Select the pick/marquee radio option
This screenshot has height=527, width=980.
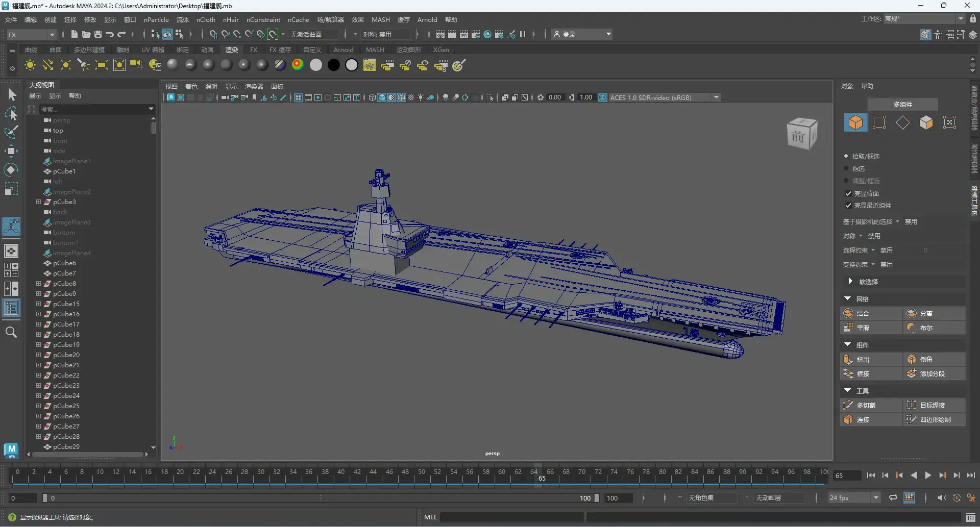point(846,156)
